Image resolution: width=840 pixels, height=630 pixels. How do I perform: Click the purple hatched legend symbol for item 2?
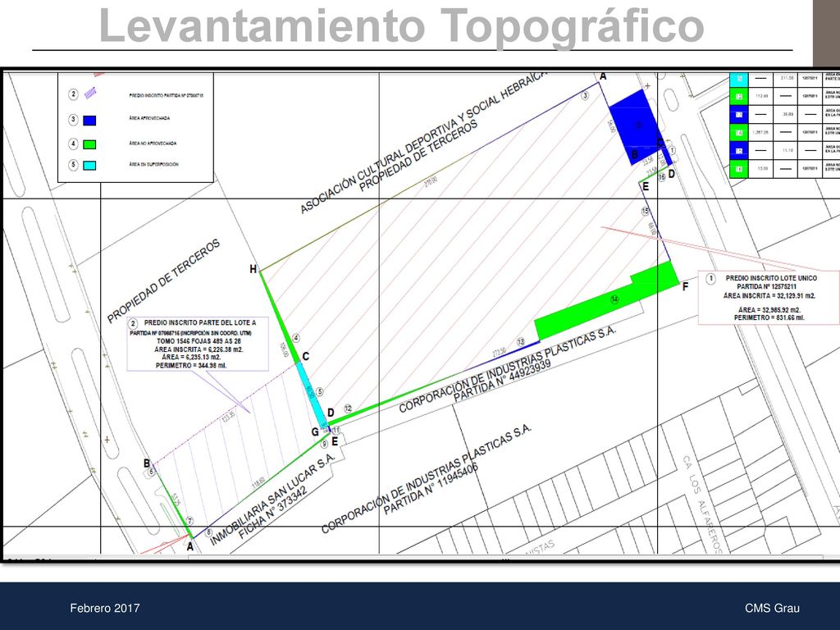point(90,93)
